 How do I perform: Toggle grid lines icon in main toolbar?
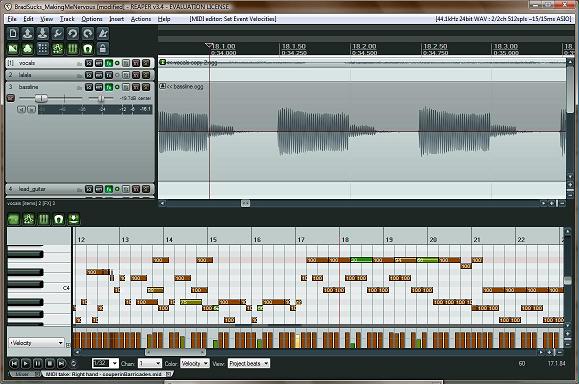[x=73, y=48]
